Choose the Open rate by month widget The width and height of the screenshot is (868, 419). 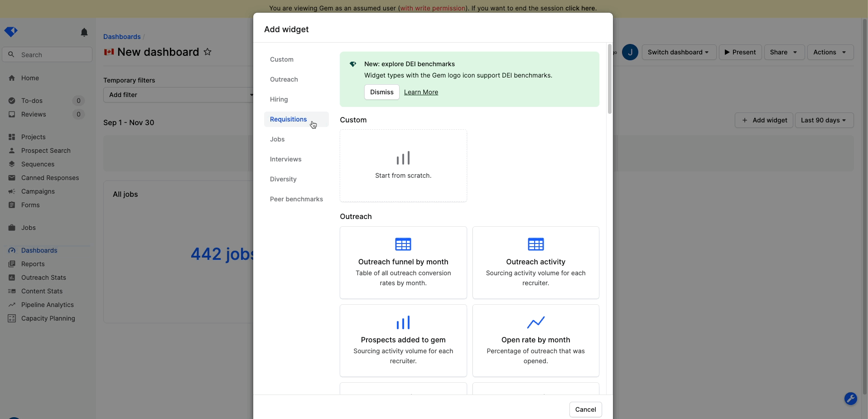535,340
